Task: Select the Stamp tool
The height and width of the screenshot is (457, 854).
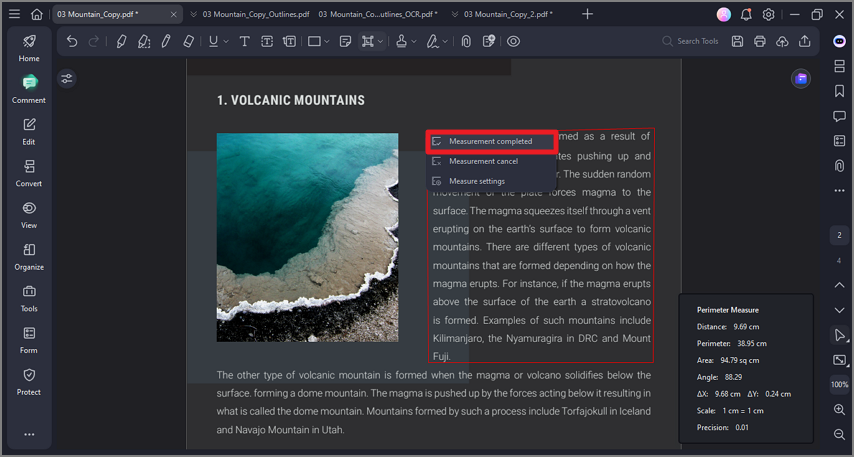Action: point(401,41)
